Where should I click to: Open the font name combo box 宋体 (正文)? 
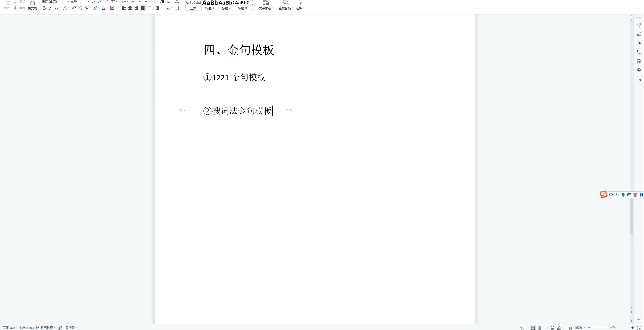coord(55,2)
